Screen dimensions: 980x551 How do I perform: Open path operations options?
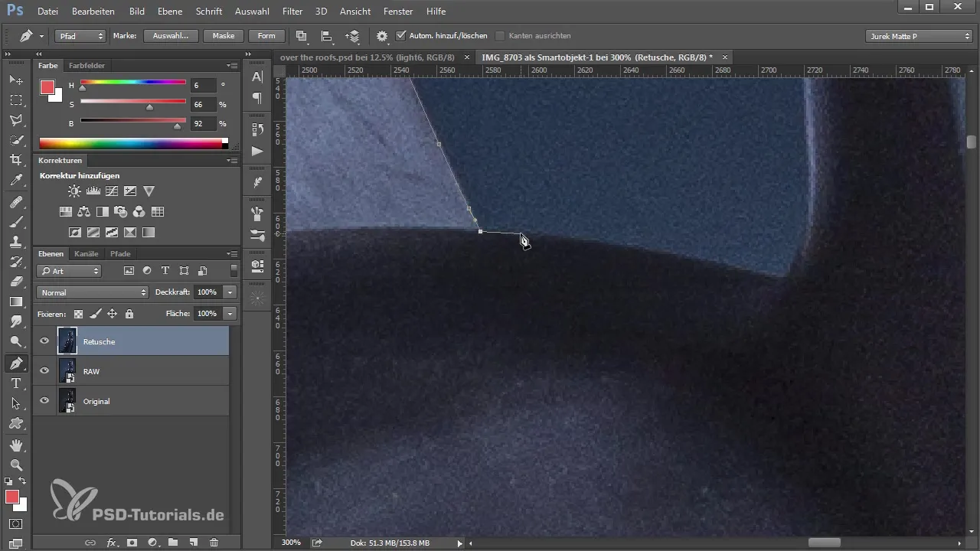[301, 36]
